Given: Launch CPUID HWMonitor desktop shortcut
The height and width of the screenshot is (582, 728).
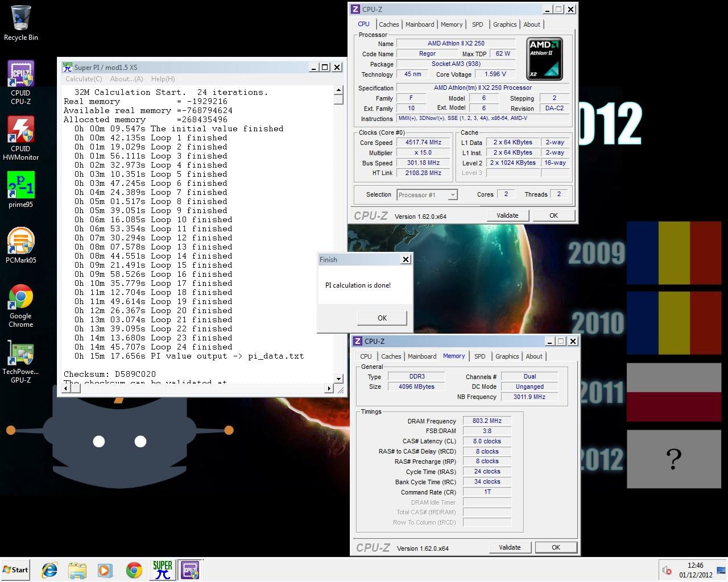Looking at the screenshot, I should click(x=20, y=138).
